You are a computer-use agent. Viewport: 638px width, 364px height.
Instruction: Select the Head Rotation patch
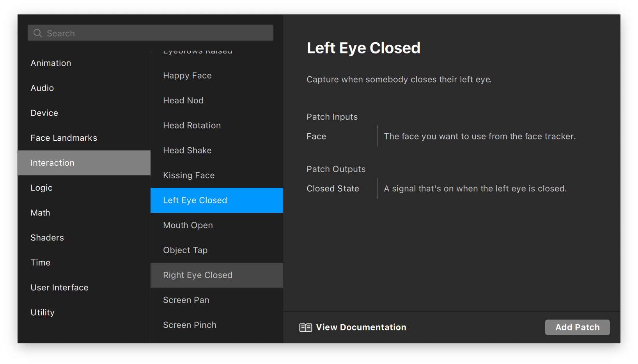pyautogui.click(x=192, y=125)
